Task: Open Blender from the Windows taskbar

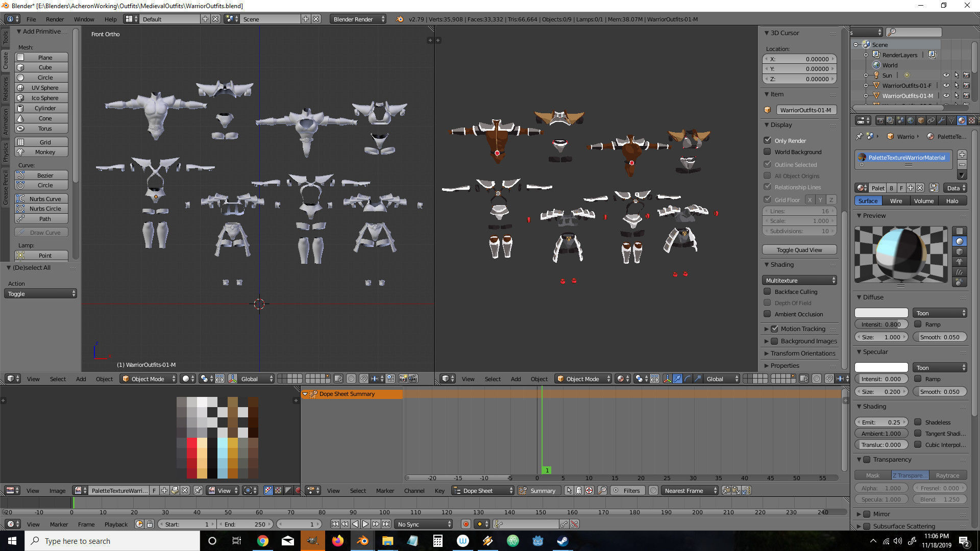Action: pyautogui.click(x=362, y=541)
